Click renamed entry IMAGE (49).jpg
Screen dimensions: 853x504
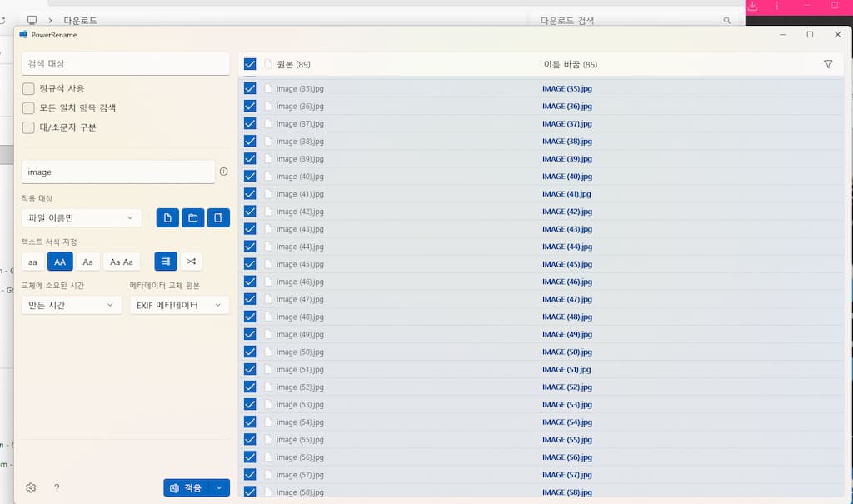pos(566,334)
